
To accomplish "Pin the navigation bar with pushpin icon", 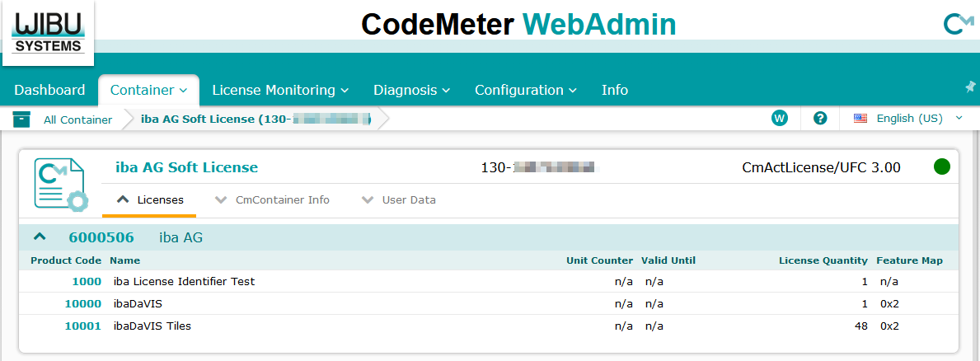I will 970,87.
